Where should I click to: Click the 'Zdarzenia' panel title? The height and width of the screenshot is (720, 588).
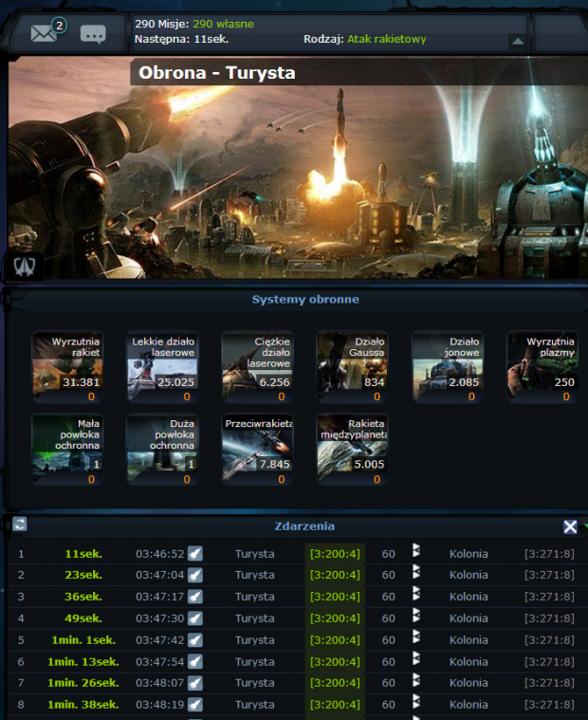pos(304,526)
